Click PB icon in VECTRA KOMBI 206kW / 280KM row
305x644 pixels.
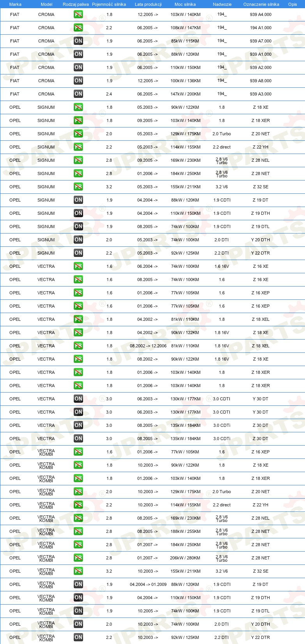(x=78, y=558)
